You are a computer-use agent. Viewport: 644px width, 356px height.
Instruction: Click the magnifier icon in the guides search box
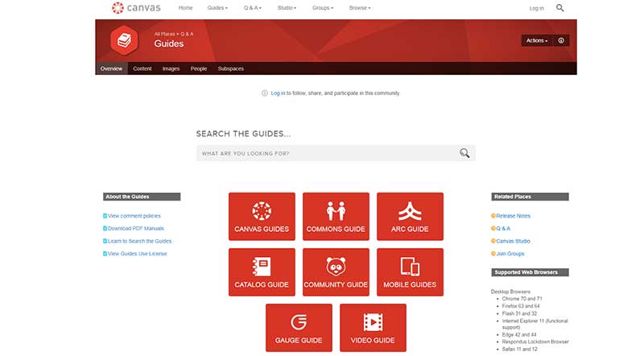click(x=464, y=153)
